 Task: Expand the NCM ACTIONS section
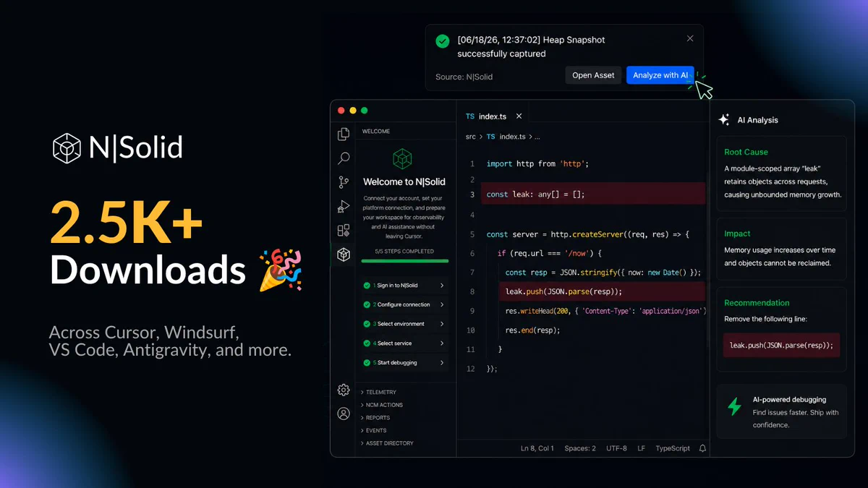(x=381, y=405)
